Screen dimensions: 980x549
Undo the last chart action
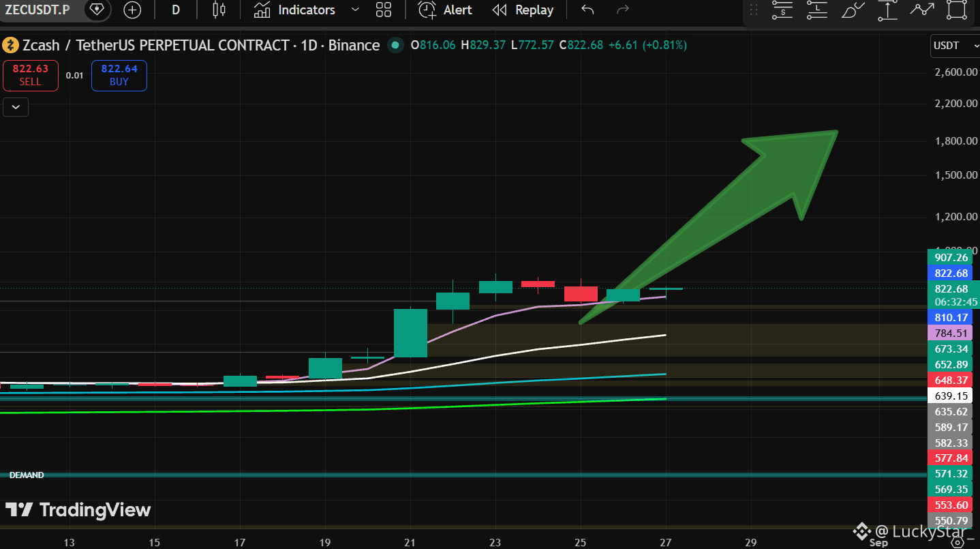587,10
